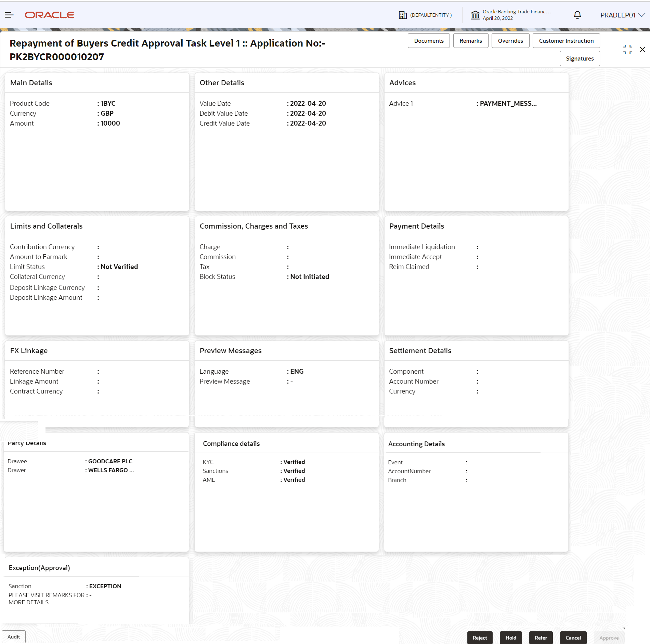View Remarks for the application
Viewport: 650px width, 644px height.
pyautogui.click(x=470, y=40)
